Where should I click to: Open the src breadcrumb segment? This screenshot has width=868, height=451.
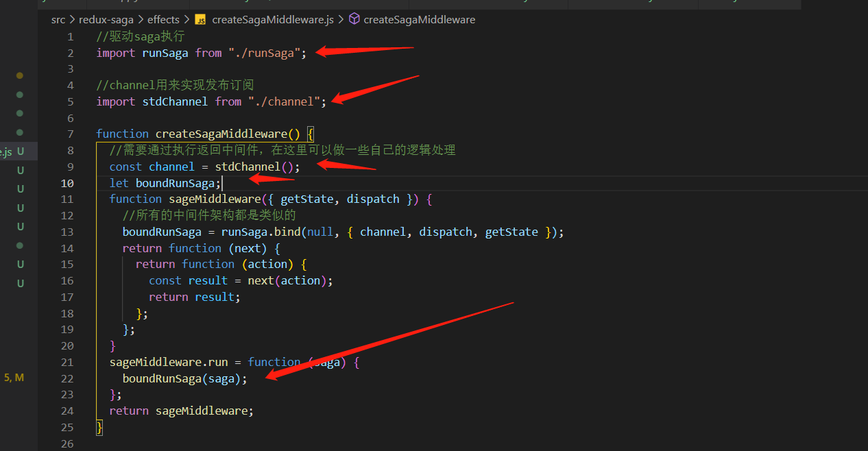[58, 19]
